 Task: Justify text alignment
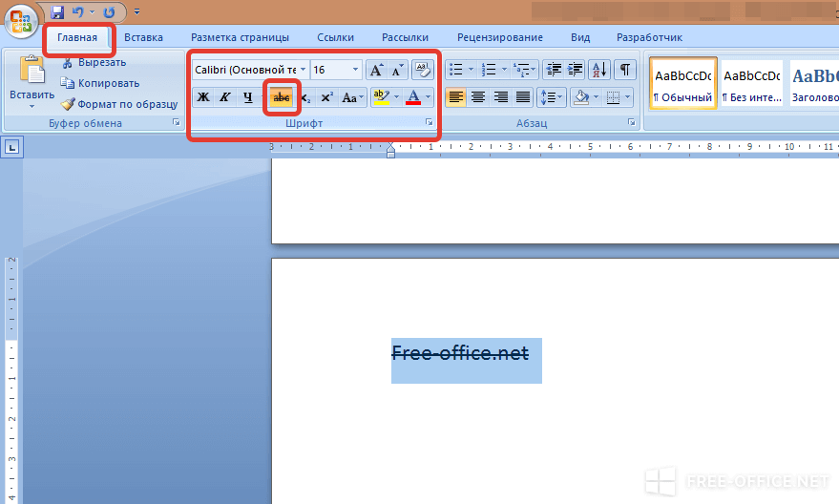(x=523, y=97)
